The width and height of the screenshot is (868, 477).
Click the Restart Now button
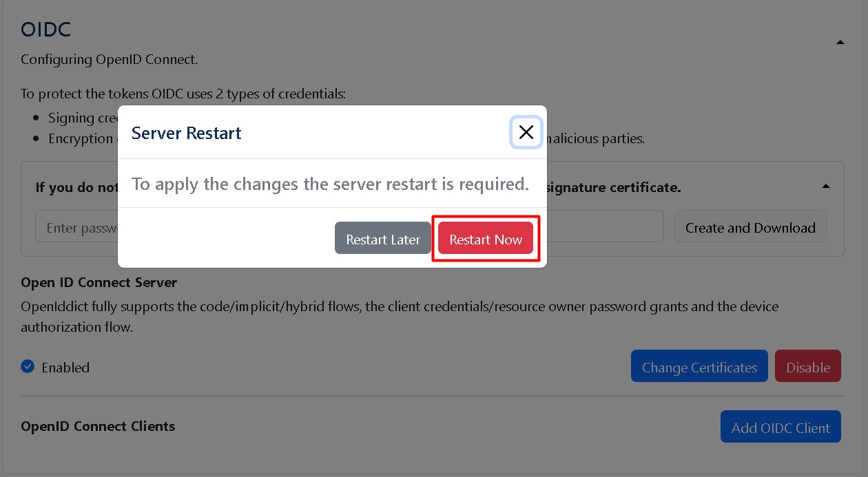(486, 239)
